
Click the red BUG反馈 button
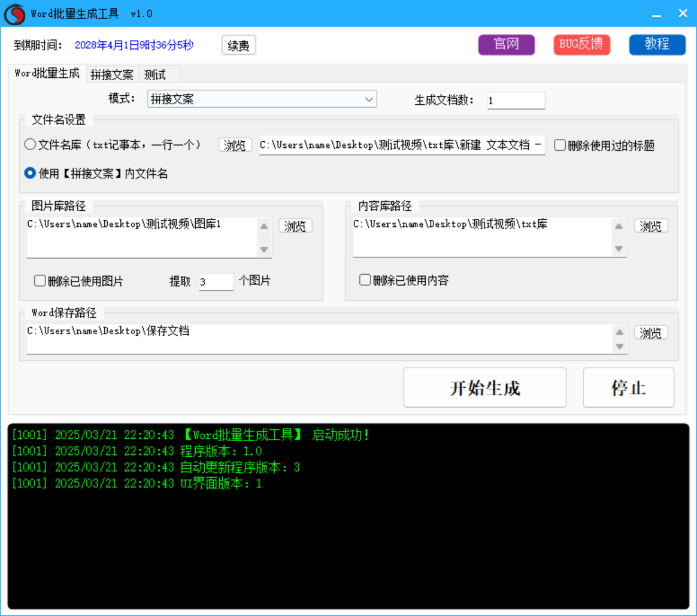coord(581,44)
